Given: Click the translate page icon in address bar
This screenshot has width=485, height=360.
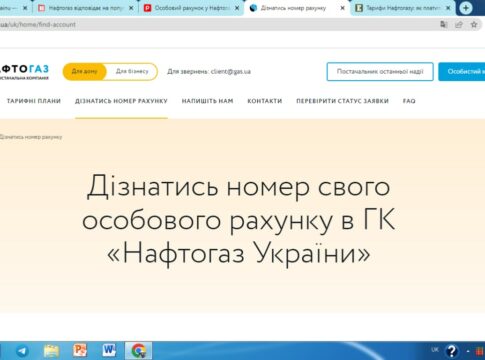Looking at the screenshot, I should click(x=444, y=24).
